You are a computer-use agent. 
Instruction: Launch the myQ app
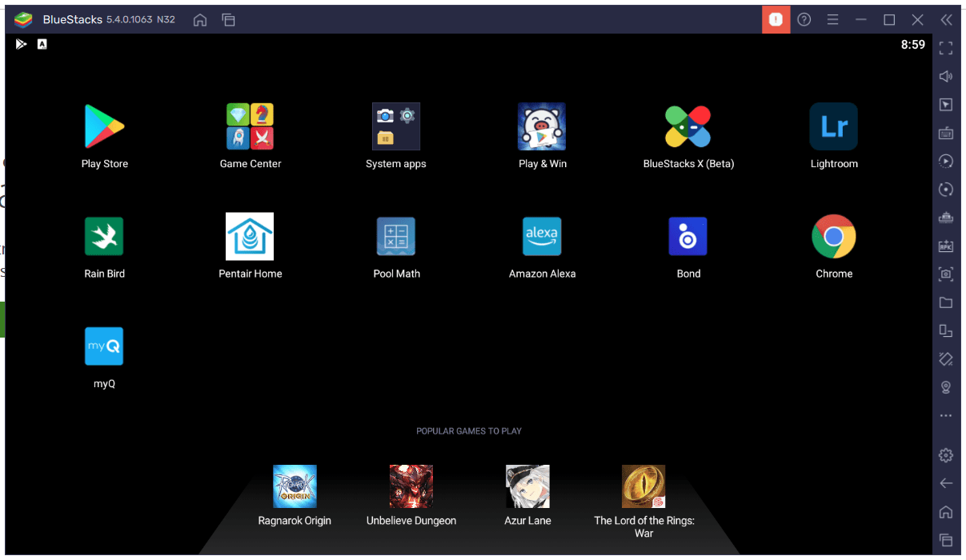104,346
